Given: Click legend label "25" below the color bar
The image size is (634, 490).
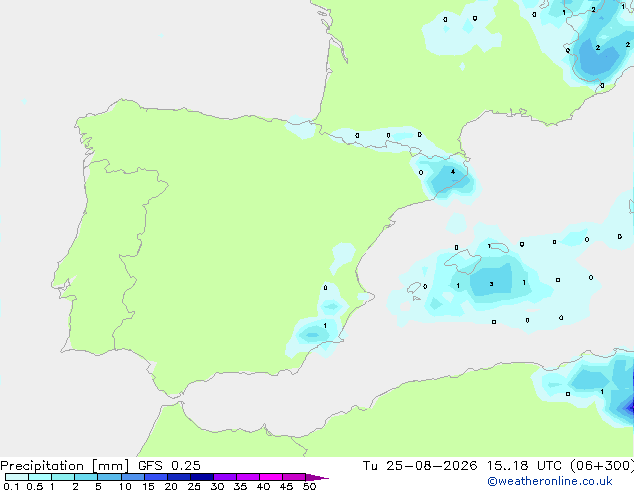Looking at the screenshot, I should coord(194,486).
